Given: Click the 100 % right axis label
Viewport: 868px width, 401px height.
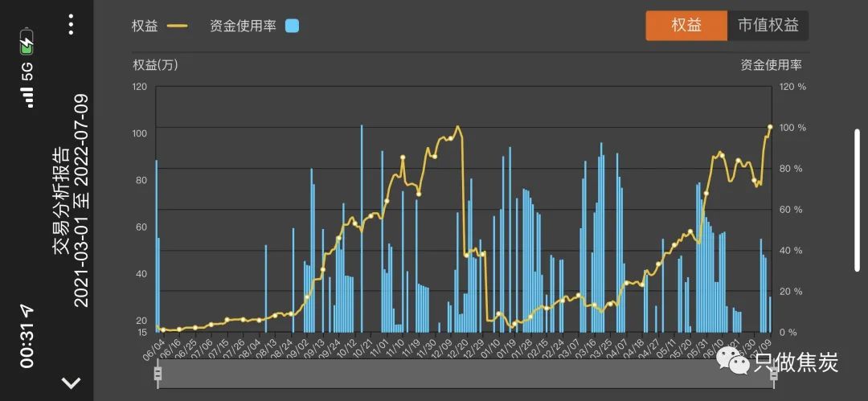Looking at the screenshot, I should point(793,128).
